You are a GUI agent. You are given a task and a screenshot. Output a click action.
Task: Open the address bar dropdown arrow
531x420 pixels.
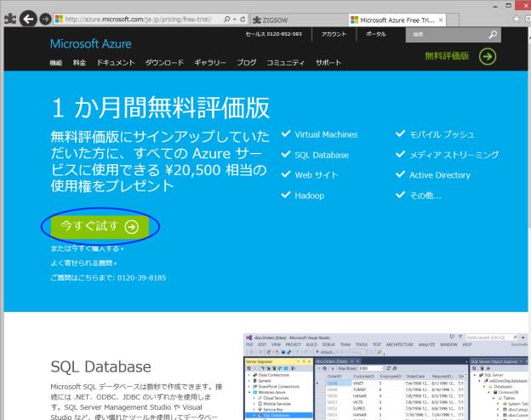pos(235,20)
